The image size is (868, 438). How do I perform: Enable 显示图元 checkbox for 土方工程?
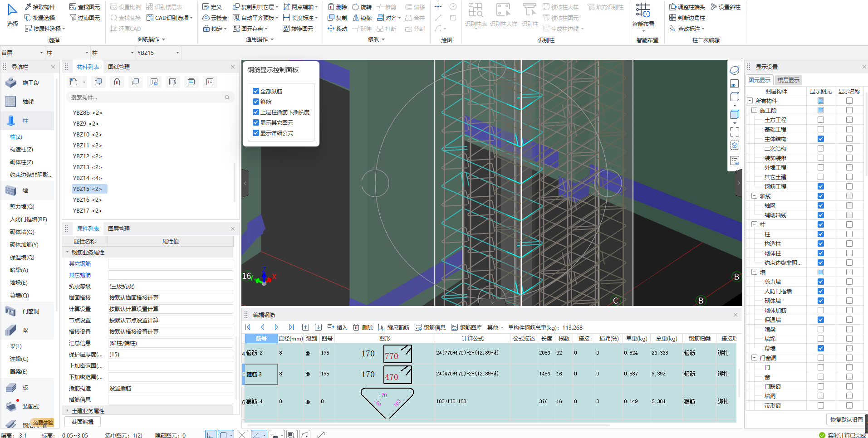(821, 120)
